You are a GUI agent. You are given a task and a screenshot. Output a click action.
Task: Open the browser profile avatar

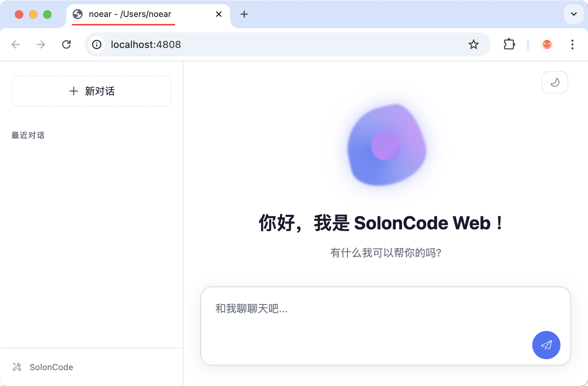click(x=547, y=44)
